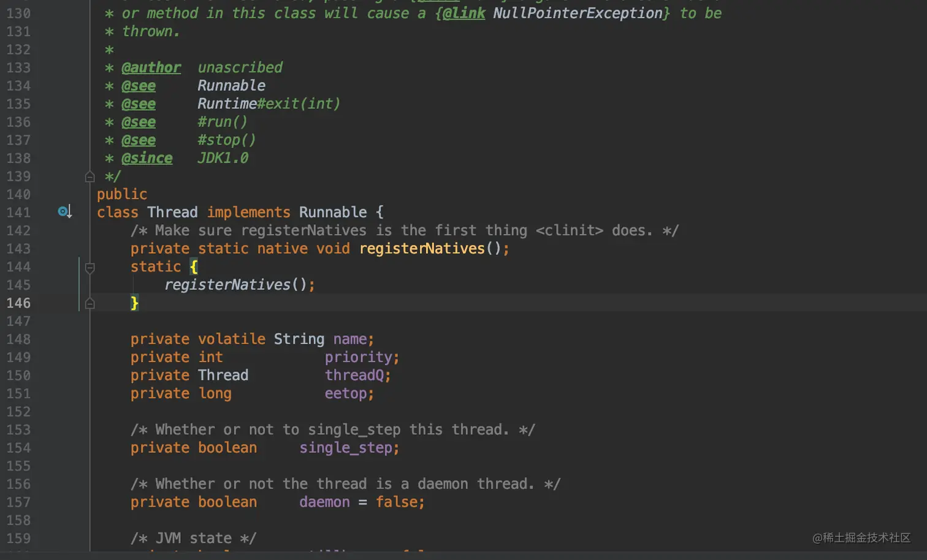This screenshot has height=560, width=927.
Task: Click 'JDK1.0' in the Javadoc
Action: coord(223,158)
